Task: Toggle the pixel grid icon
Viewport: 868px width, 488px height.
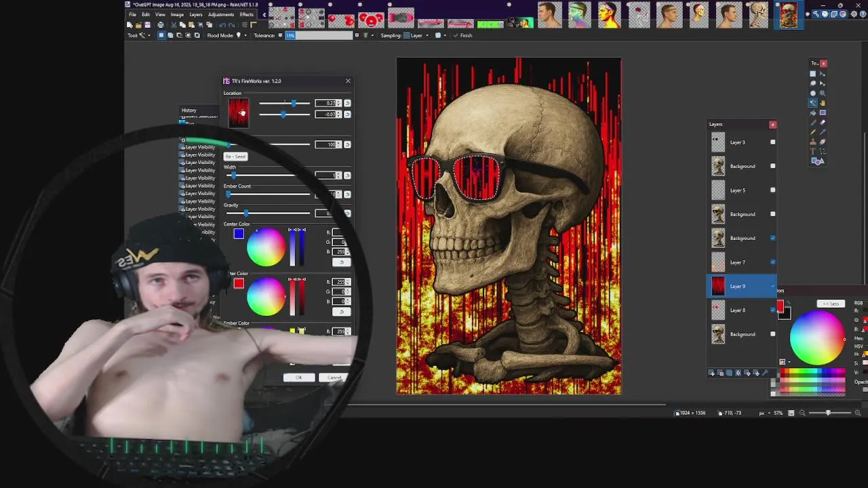Action: (x=244, y=25)
